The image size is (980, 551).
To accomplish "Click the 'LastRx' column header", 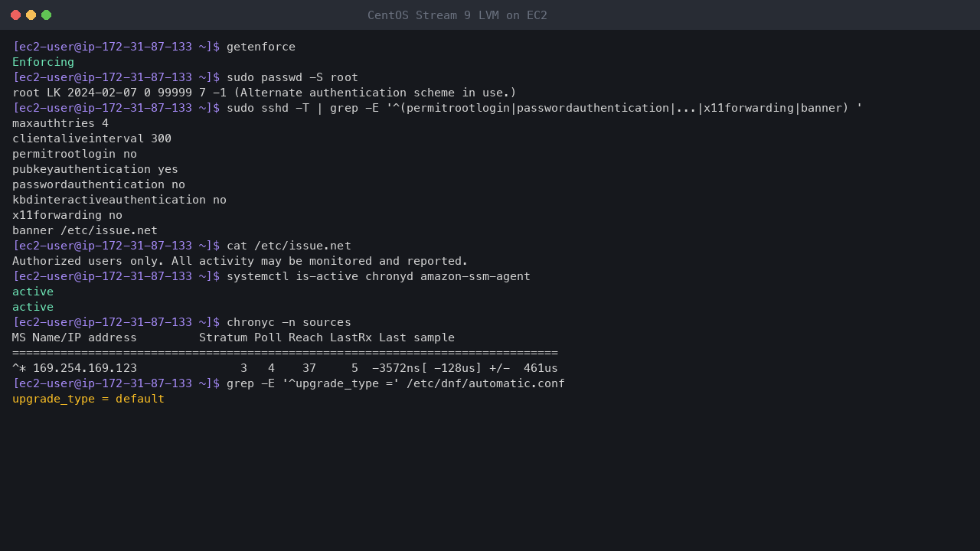I will click(x=351, y=337).
